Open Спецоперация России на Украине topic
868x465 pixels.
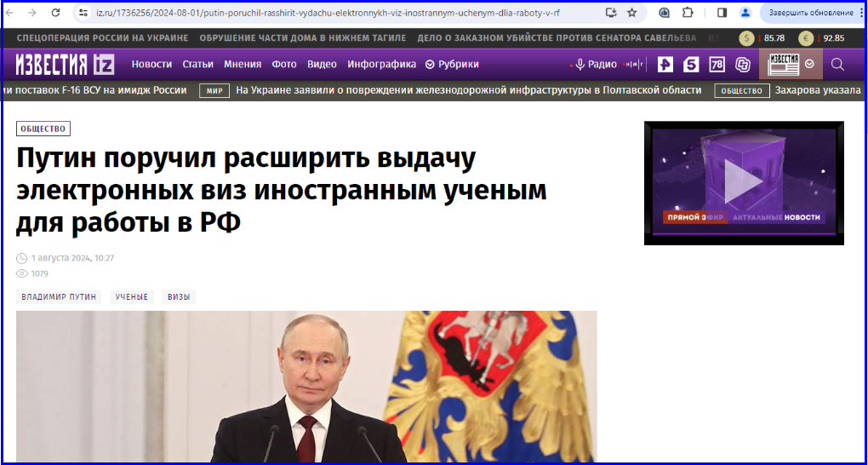(x=102, y=38)
